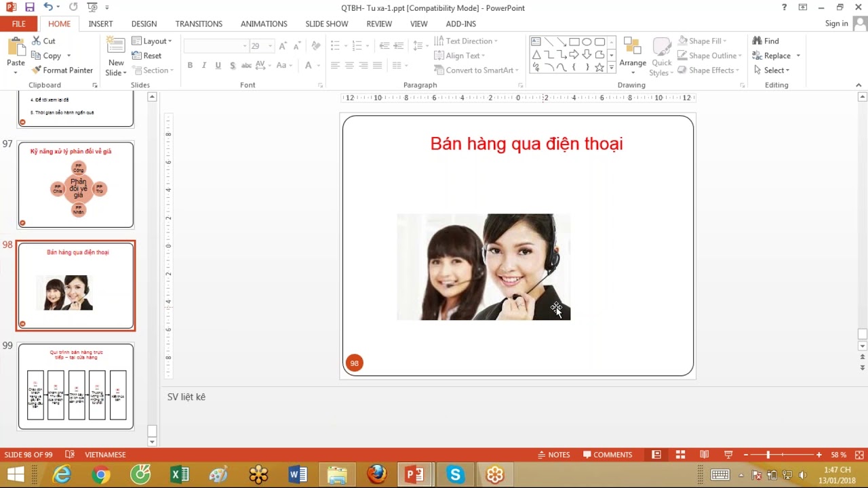The height and width of the screenshot is (488, 868).
Task: Toggle the Notes pane button
Action: coord(553,455)
